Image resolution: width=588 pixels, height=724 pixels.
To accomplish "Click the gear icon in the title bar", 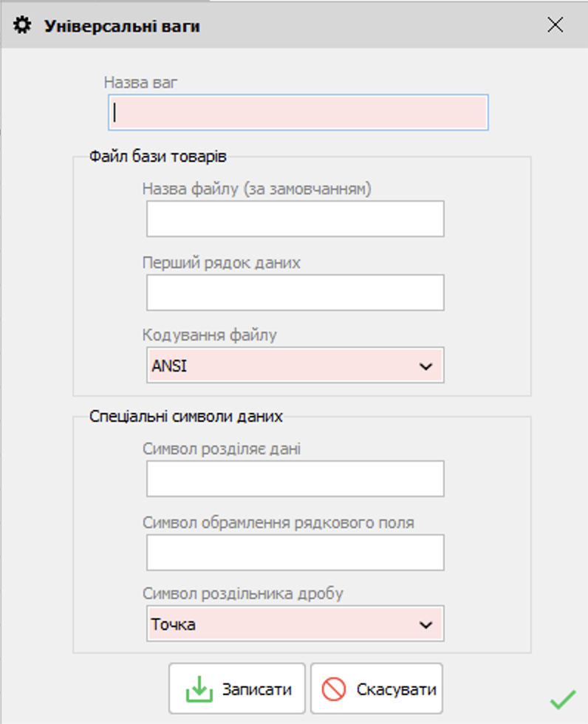I will tap(24, 25).
